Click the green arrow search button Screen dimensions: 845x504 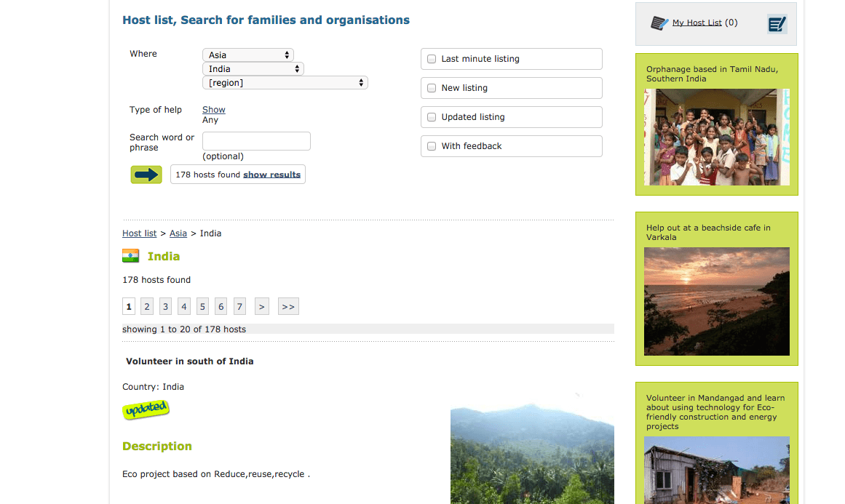[146, 175]
